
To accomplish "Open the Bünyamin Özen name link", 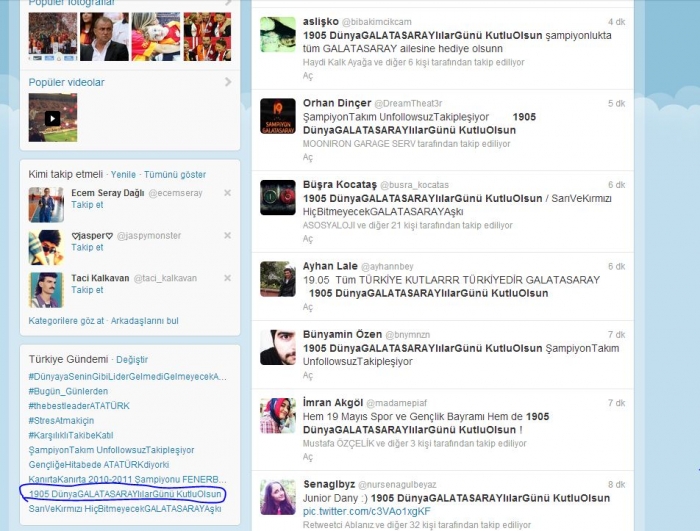I will [x=342, y=334].
